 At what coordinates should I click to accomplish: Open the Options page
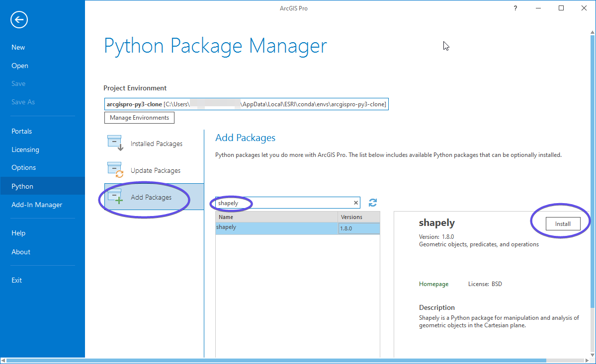23,167
